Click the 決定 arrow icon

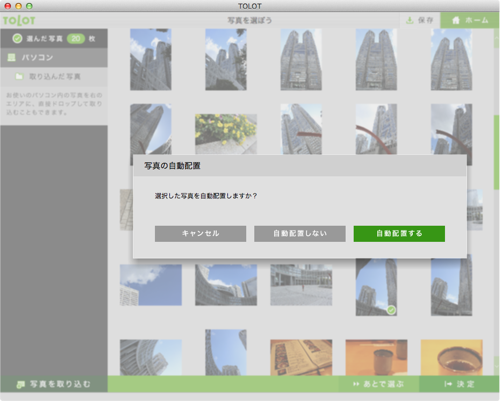[448, 384]
